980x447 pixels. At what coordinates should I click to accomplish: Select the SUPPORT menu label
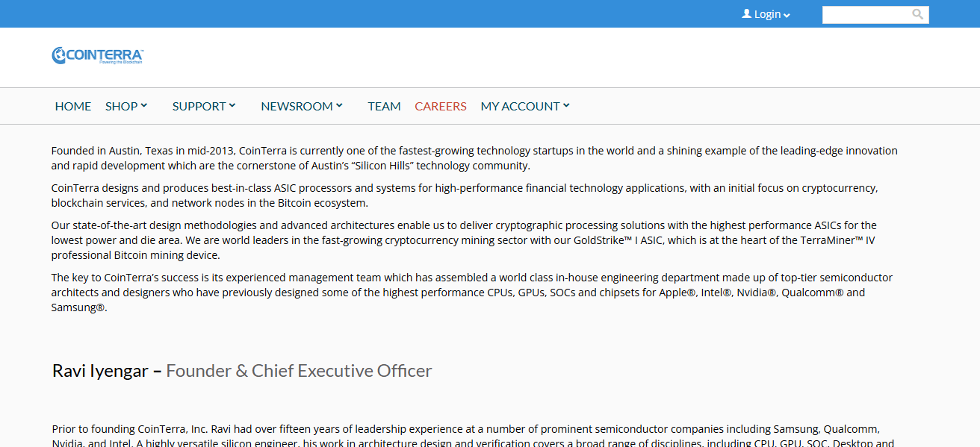[x=199, y=106]
